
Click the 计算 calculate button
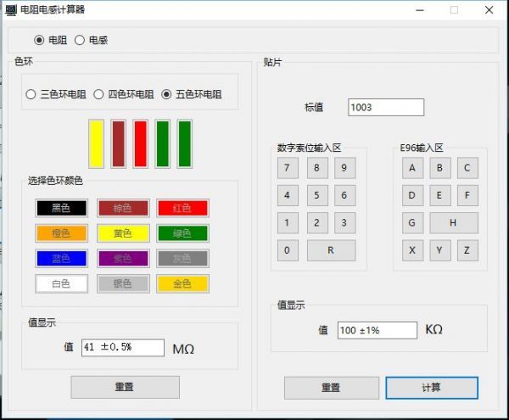[x=431, y=388]
